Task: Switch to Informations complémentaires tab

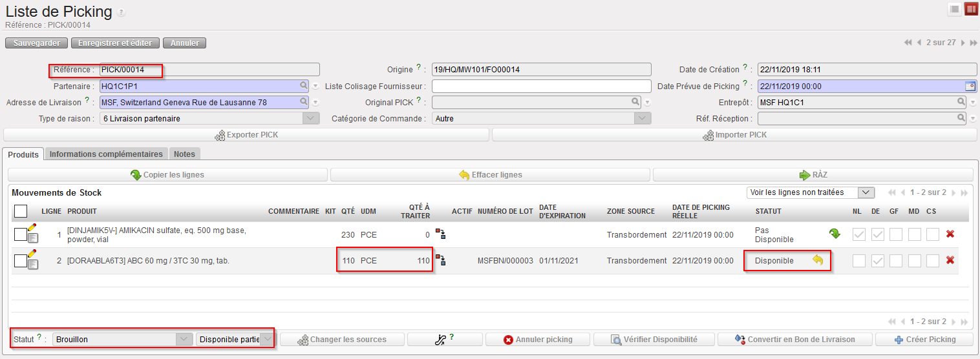Action: (x=106, y=154)
